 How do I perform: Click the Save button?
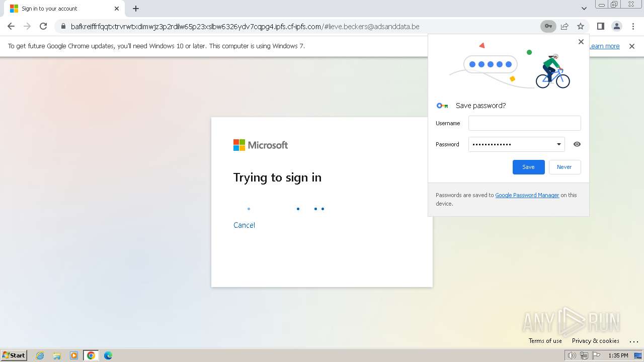click(x=528, y=167)
